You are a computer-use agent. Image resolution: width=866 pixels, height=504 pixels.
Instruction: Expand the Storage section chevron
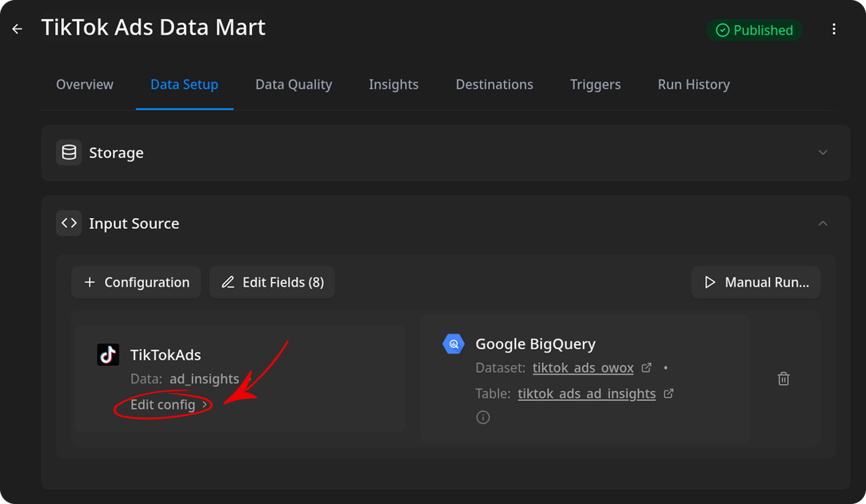[x=823, y=152]
